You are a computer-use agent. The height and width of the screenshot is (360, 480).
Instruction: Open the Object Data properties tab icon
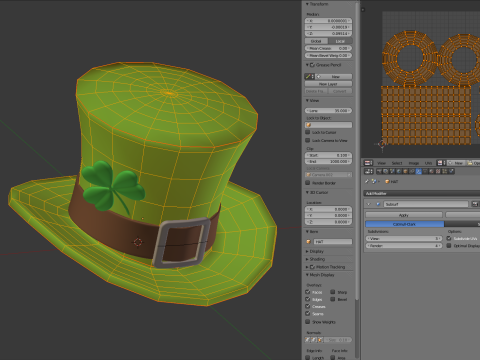pyautogui.click(x=425, y=171)
